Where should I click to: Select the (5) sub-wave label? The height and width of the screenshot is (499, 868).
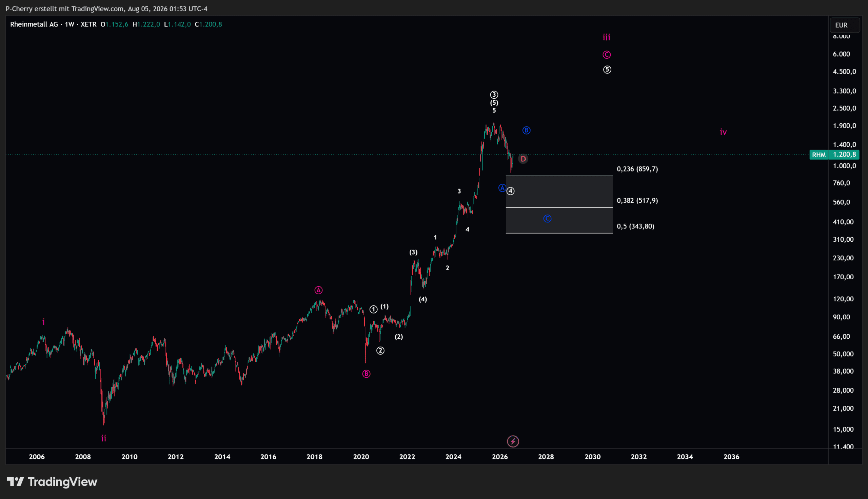tap(494, 103)
